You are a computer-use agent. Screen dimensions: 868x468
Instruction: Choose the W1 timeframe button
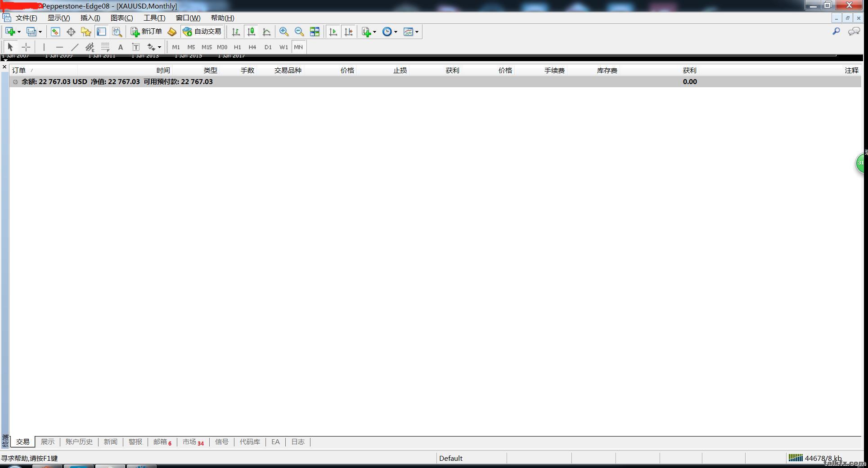283,47
